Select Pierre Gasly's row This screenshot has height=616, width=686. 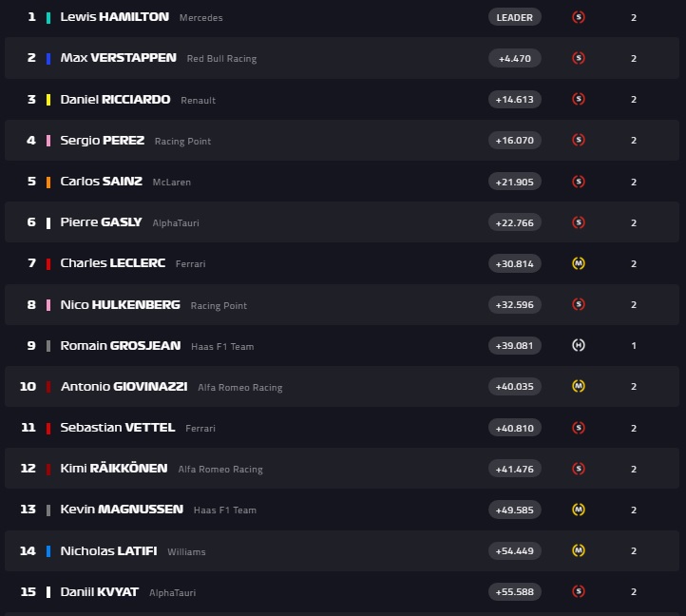pos(342,222)
